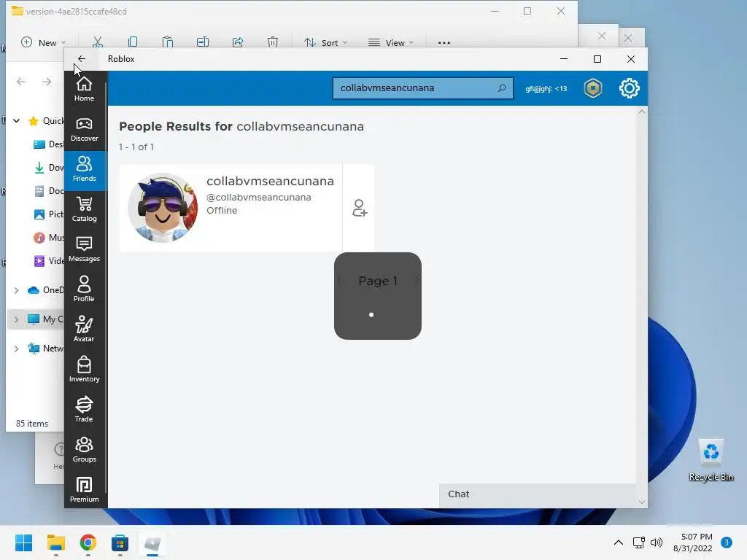Open the Sort dropdown in File Explorer
Image resolution: width=747 pixels, height=560 pixels.
tap(326, 43)
